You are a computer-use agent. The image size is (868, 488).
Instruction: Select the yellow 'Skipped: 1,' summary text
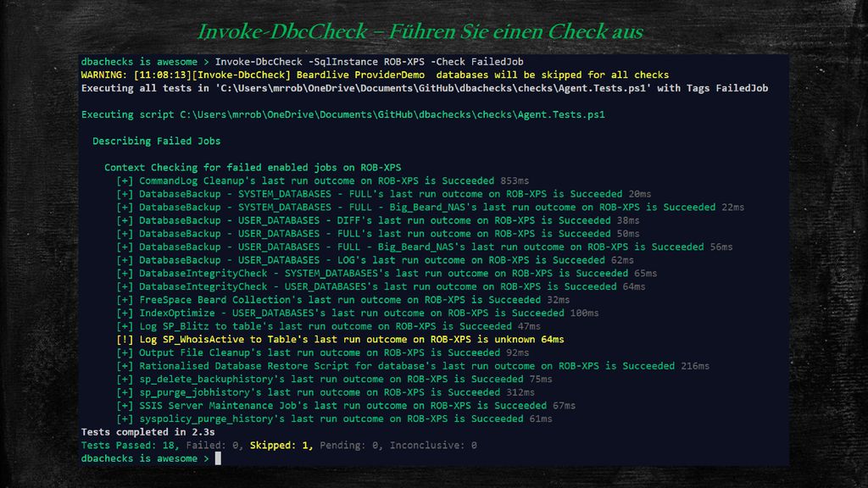coord(281,446)
